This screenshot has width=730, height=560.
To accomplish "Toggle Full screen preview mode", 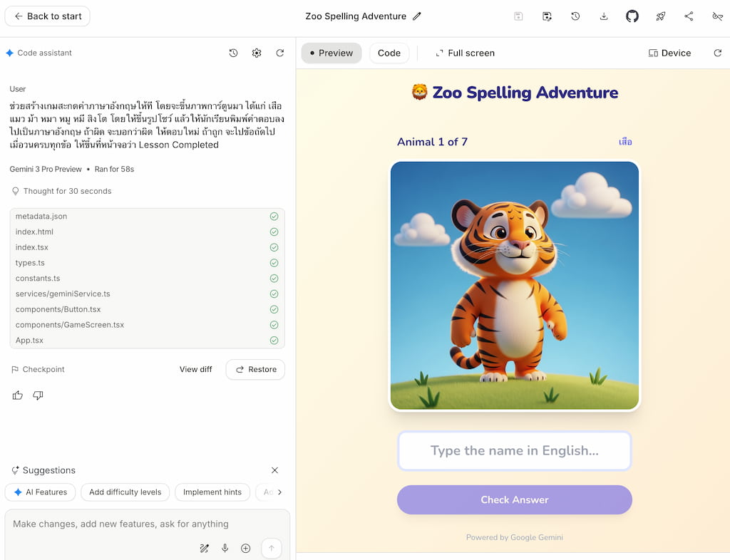I will click(x=465, y=53).
